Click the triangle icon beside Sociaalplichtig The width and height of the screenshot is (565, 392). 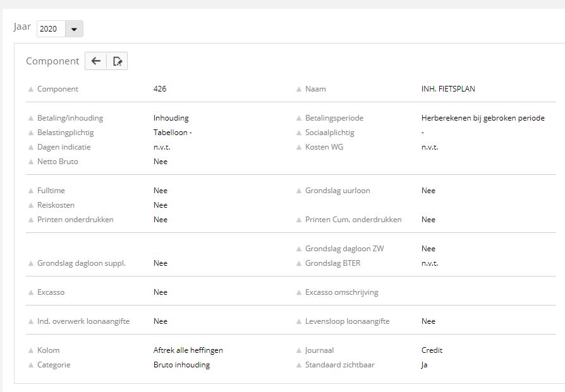(x=299, y=133)
